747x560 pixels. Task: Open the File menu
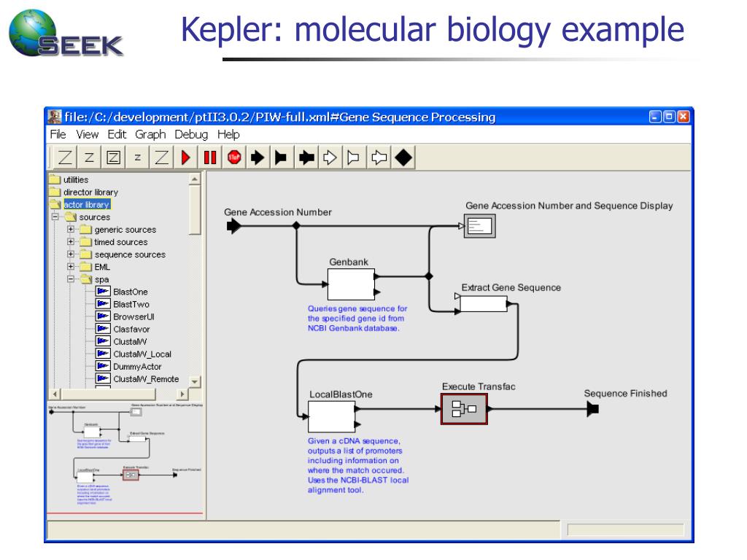[58, 135]
